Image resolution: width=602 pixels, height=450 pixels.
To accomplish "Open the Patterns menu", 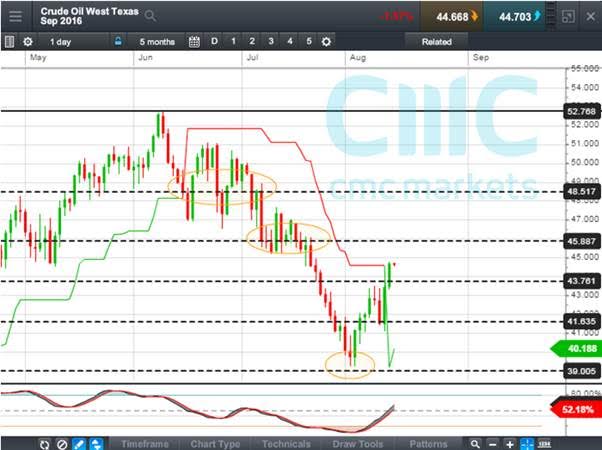I will pyautogui.click(x=428, y=444).
